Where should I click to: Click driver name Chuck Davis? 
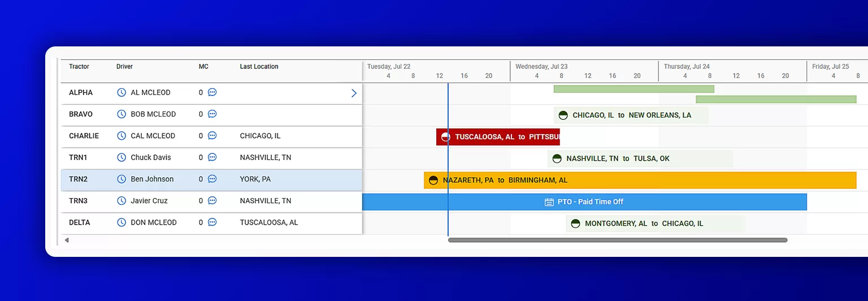tap(151, 157)
